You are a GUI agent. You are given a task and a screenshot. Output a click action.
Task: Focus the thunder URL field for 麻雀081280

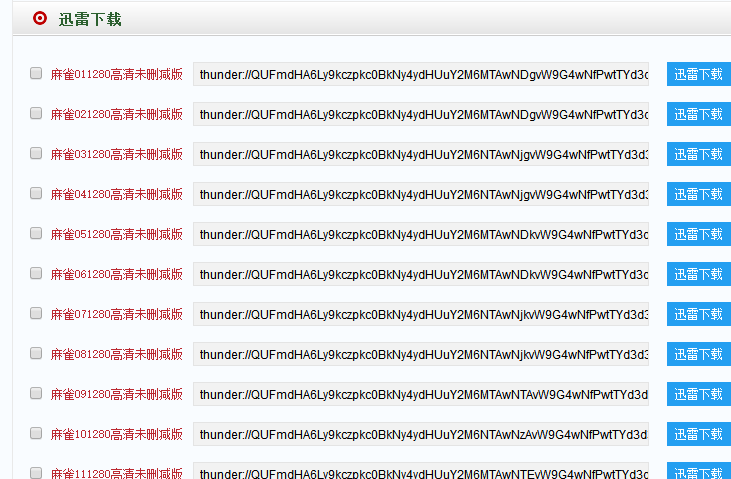click(x=421, y=354)
